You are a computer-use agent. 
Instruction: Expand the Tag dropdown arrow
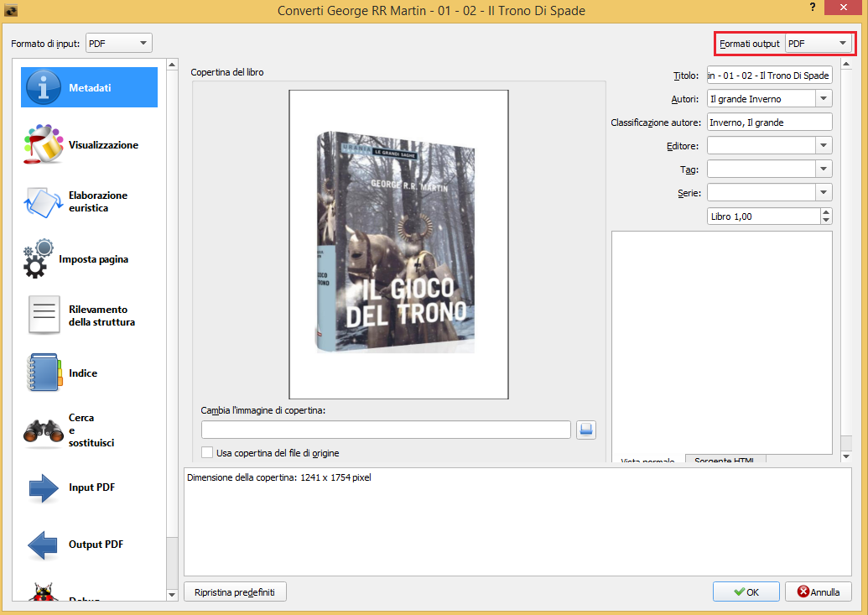824,169
